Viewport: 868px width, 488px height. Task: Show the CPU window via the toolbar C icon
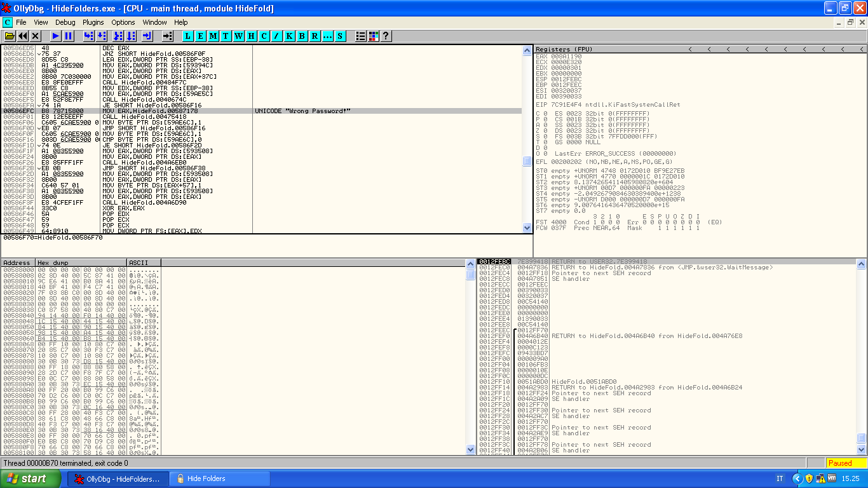click(264, 36)
